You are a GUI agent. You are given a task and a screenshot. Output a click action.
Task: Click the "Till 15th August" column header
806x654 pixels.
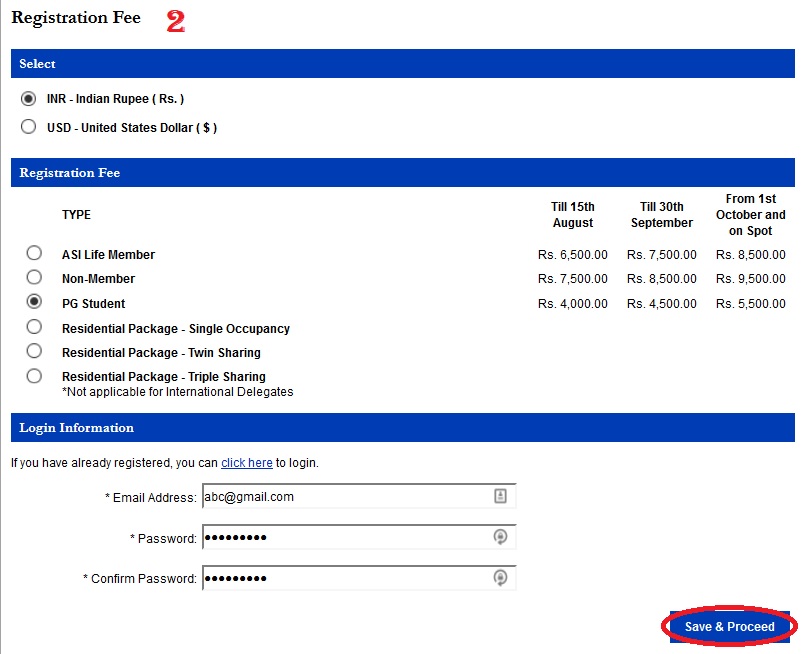[572, 215]
